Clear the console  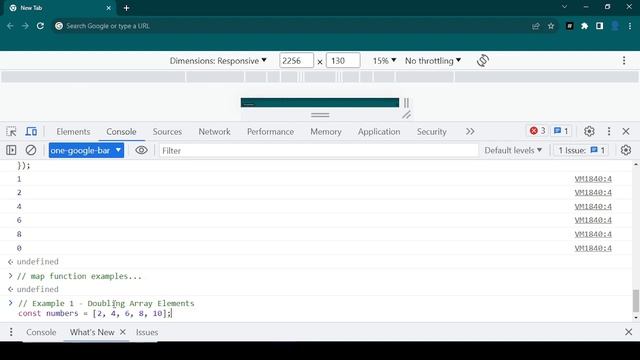[x=31, y=150]
